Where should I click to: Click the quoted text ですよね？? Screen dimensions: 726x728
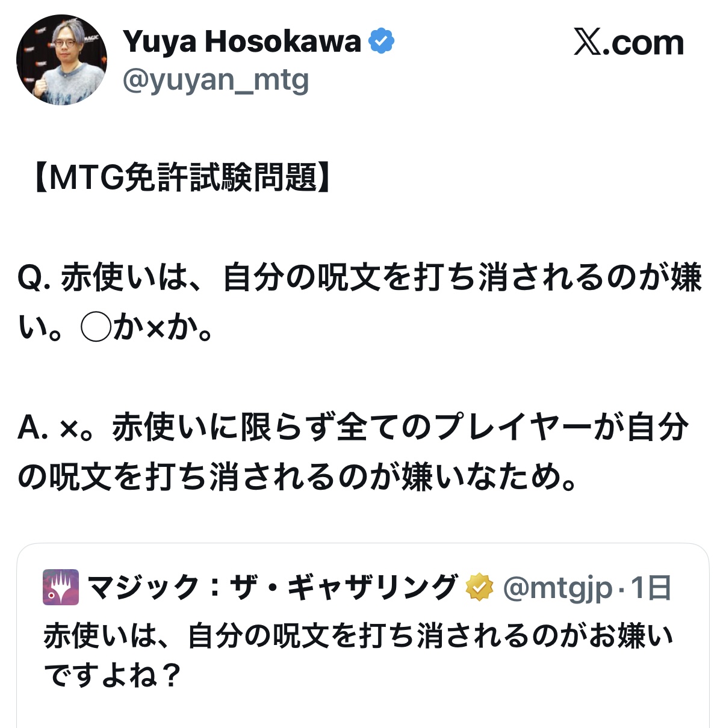tap(112, 676)
